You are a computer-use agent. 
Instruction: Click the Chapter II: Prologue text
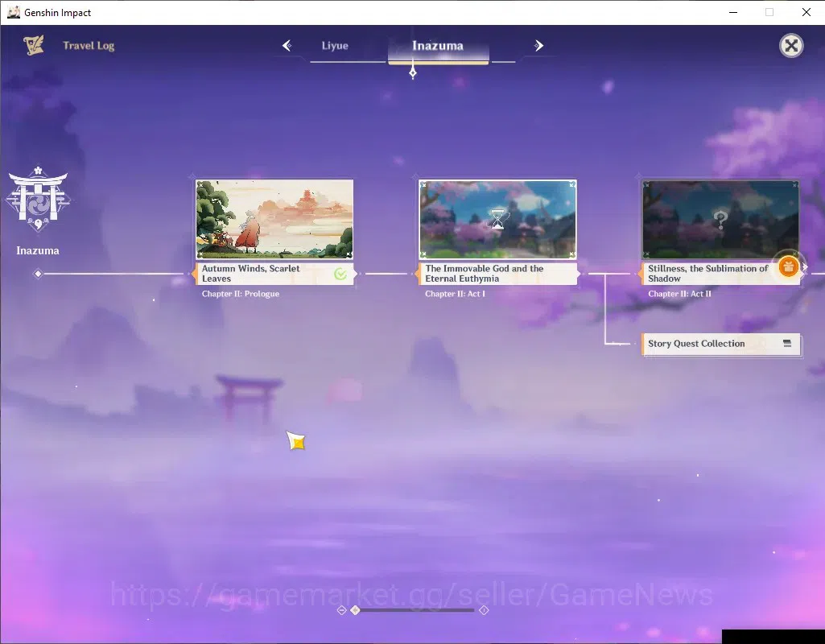[x=241, y=294]
